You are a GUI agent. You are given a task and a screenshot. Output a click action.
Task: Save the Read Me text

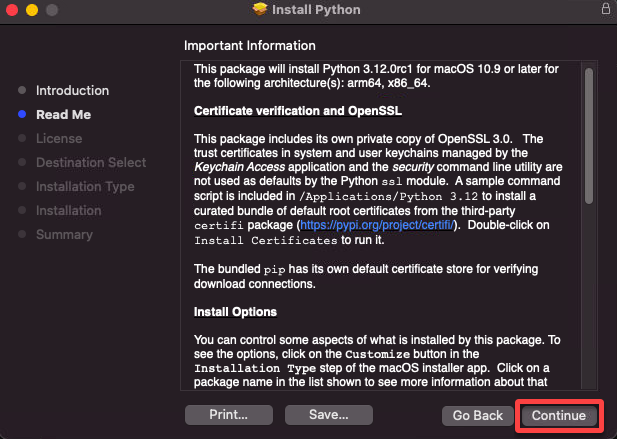point(329,415)
